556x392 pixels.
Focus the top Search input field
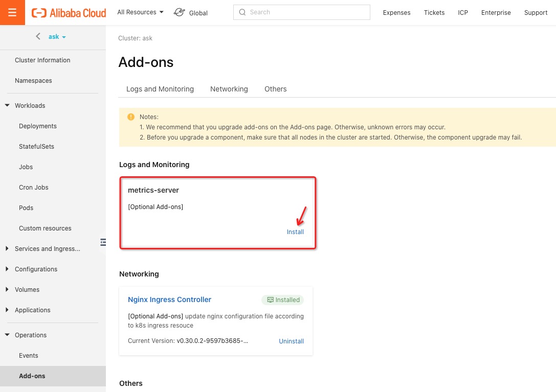point(302,12)
